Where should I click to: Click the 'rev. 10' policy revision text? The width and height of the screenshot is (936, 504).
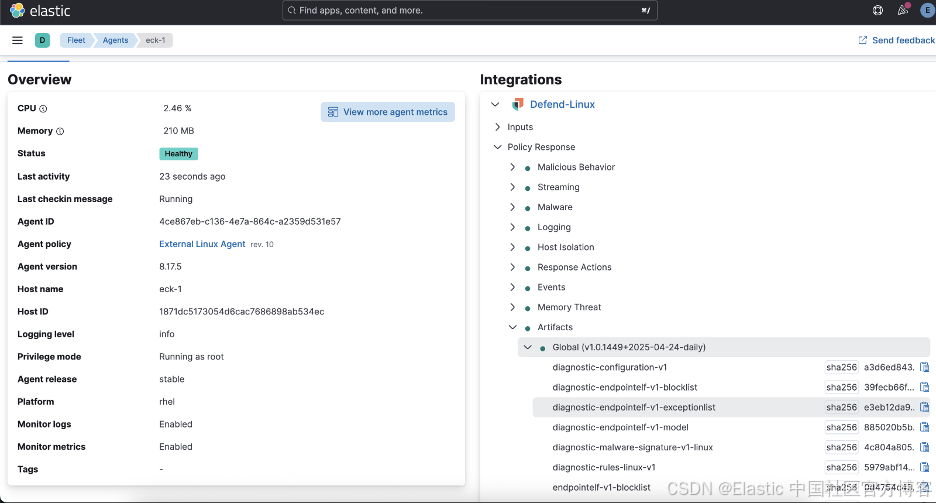[261, 244]
